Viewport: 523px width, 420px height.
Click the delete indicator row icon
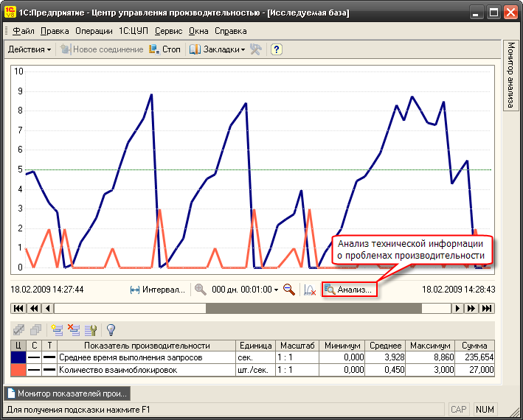tap(74, 330)
